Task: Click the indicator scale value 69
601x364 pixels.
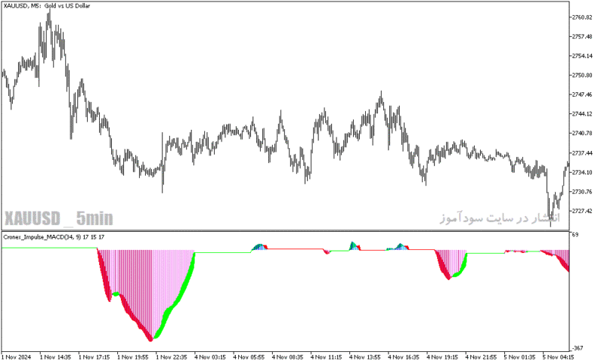Action: coord(575,234)
